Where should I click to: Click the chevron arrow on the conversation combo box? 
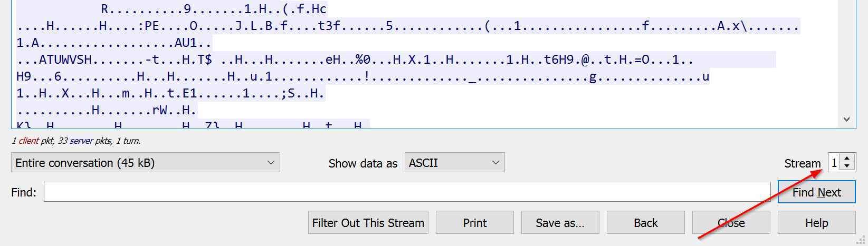click(x=271, y=163)
